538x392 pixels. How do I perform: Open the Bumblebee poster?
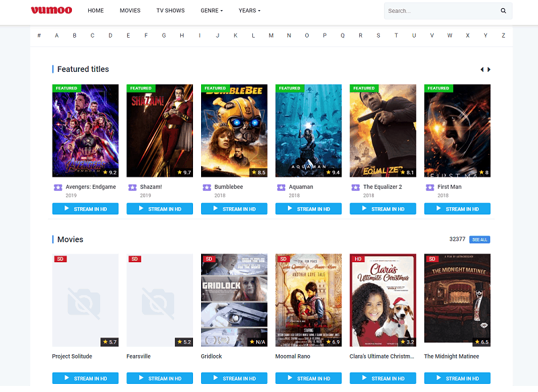234,130
